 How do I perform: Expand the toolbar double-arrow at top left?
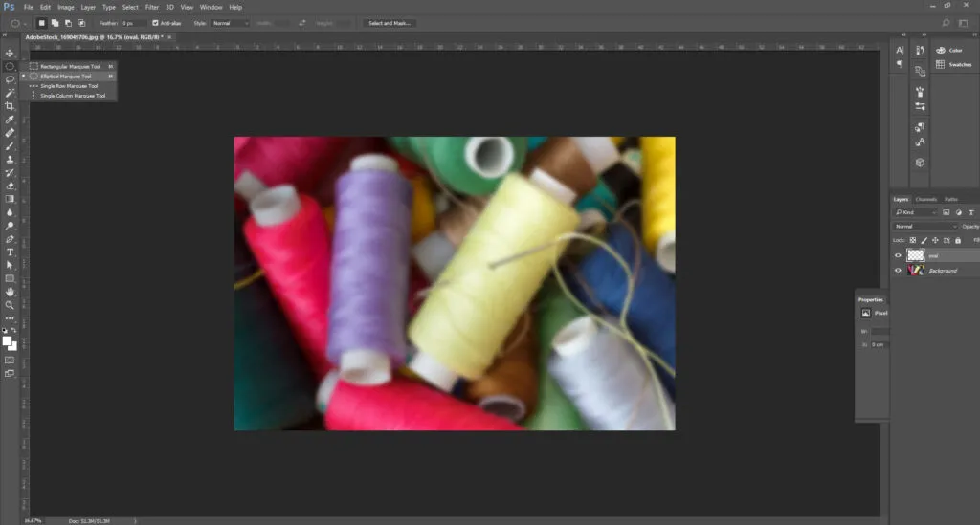[5, 35]
